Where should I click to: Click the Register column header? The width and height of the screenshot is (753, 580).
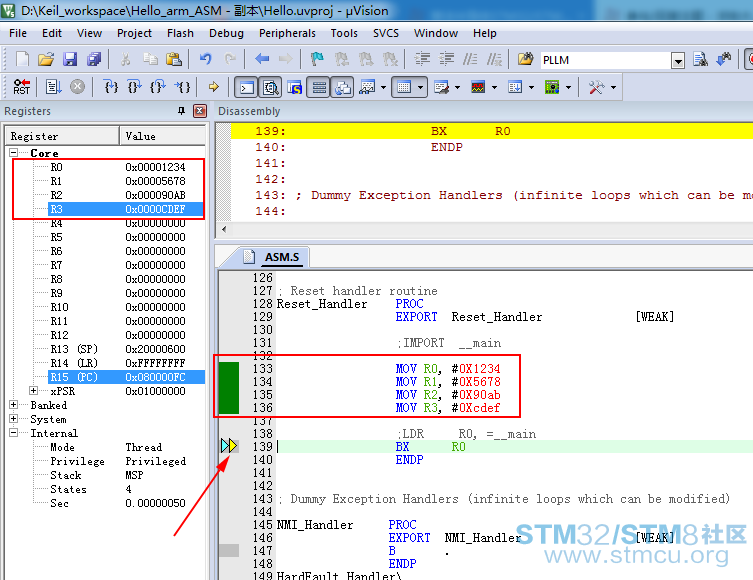(x=62, y=136)
